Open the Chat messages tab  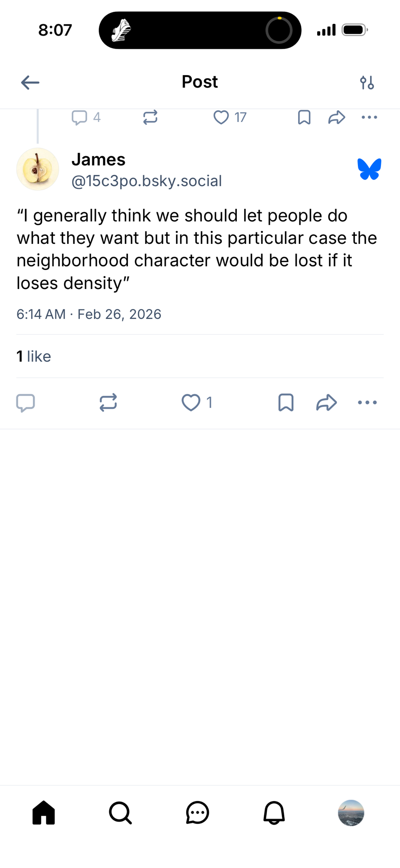[x=197, y=812]
